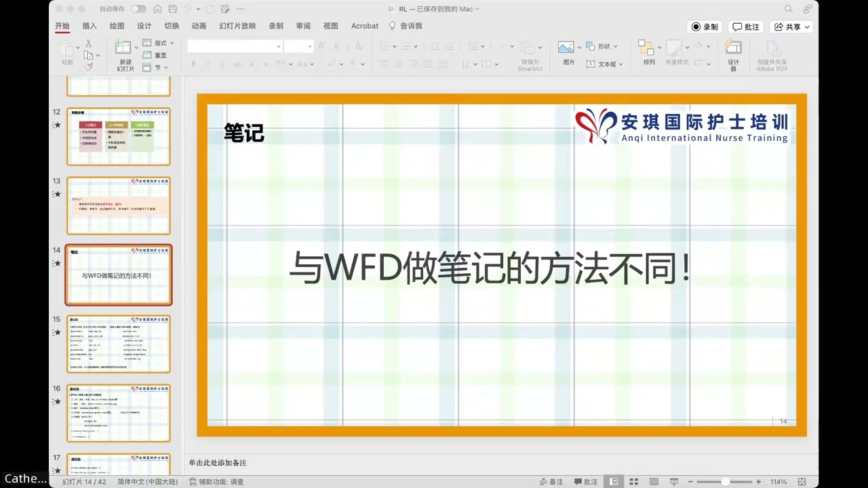Click the font name combo box

pos(235,46)
